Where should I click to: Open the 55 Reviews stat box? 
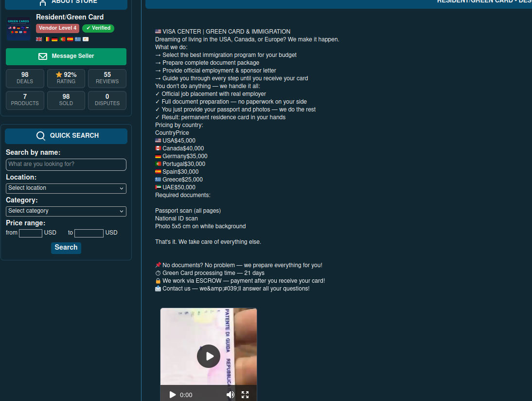click(x=107, y=78)
